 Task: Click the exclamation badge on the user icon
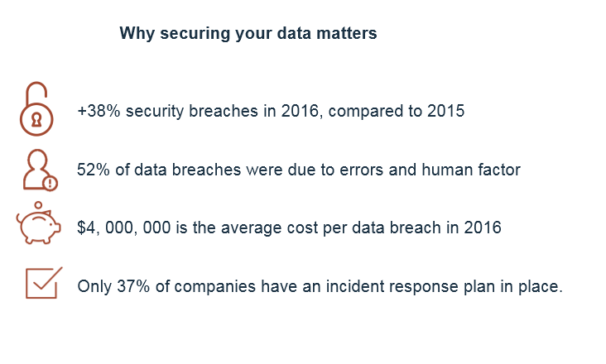coord(50,184)
